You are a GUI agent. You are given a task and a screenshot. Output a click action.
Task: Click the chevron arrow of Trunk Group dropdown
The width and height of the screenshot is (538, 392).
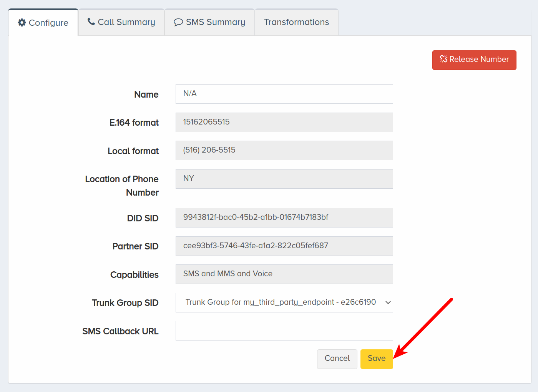(x=388, y=303)
